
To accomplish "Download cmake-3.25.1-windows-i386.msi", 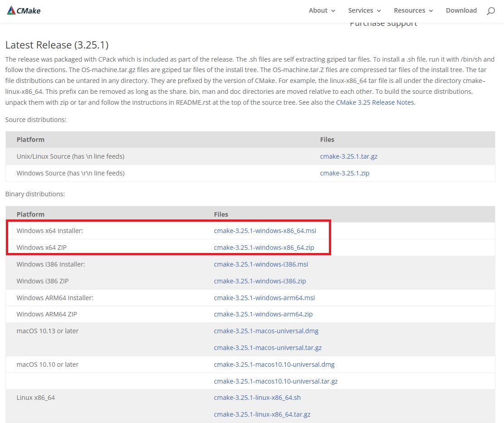I will click(261, 264).
